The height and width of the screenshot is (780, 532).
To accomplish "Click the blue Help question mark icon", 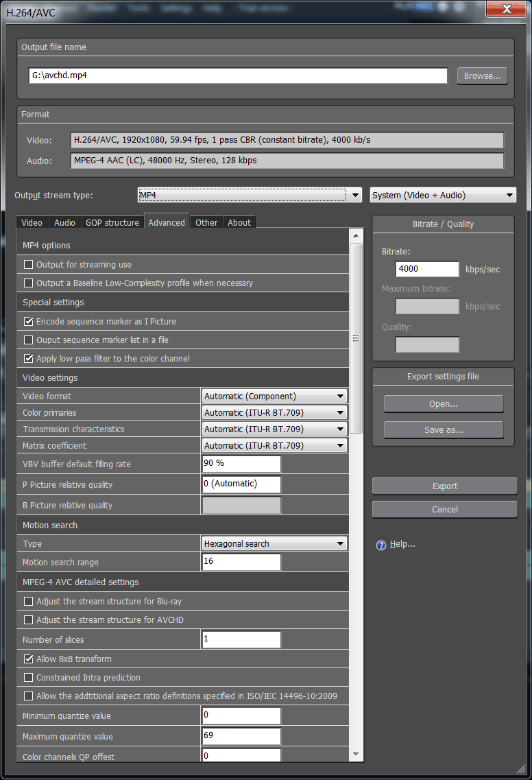I will pos(381,545).
